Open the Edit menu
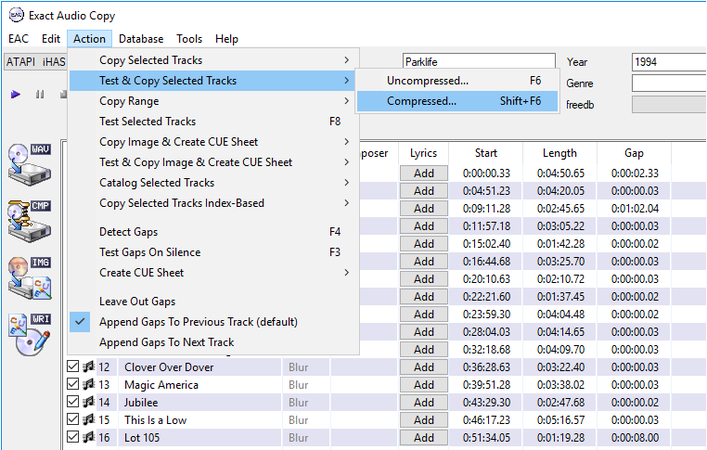Screen dimensions: 707x450 tap(51, 39)
